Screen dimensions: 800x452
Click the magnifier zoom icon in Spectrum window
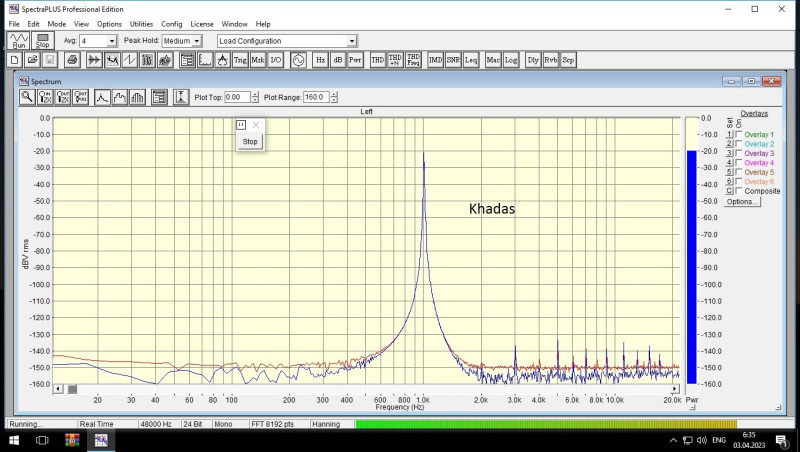[x=27, y=97]
